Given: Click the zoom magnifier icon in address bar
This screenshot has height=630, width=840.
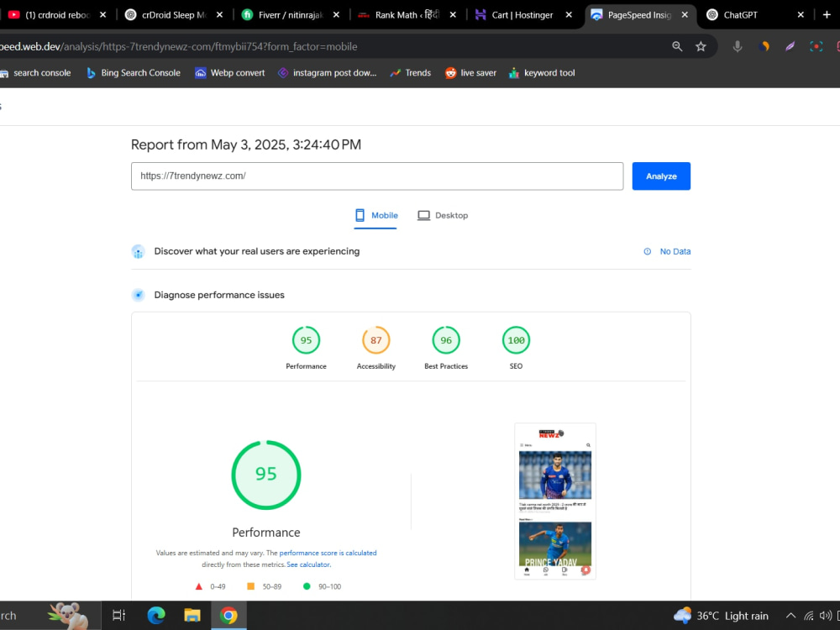Looking at the screenshot, I should pyautogui.click(x=677, y=46).
